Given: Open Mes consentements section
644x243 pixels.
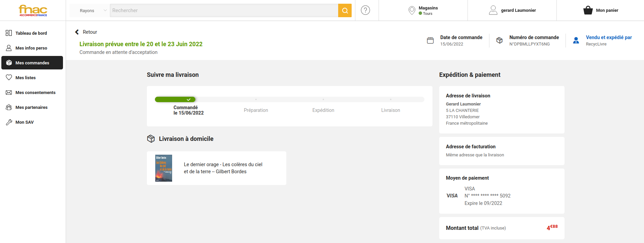Looking at the screenshot, I should click(x=35, y=93).
